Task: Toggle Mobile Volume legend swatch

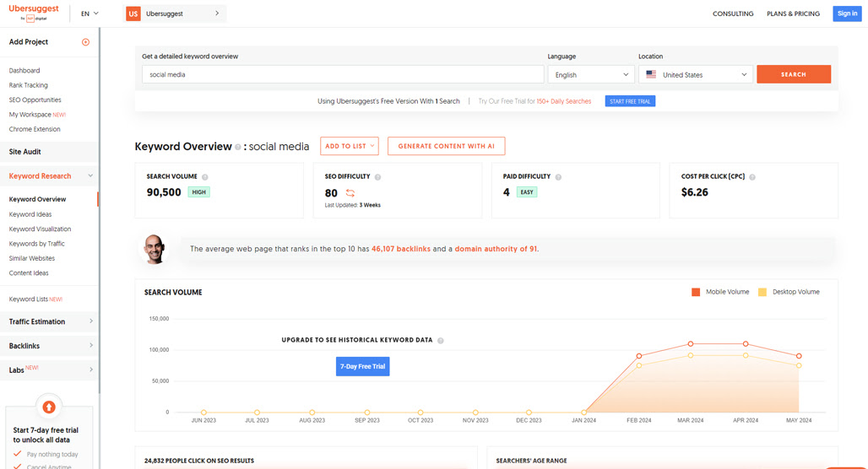Action: click(696, 292)
